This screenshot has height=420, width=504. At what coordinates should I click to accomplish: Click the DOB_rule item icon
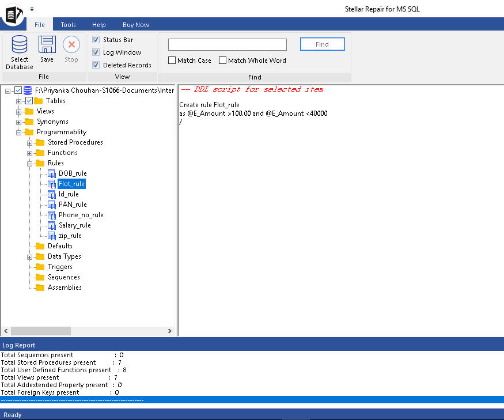[x=52, y=173]
